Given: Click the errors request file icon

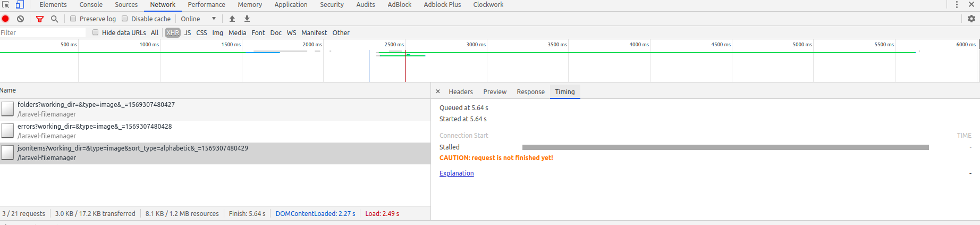Looking at the screenshot, I should coord(7,131).
